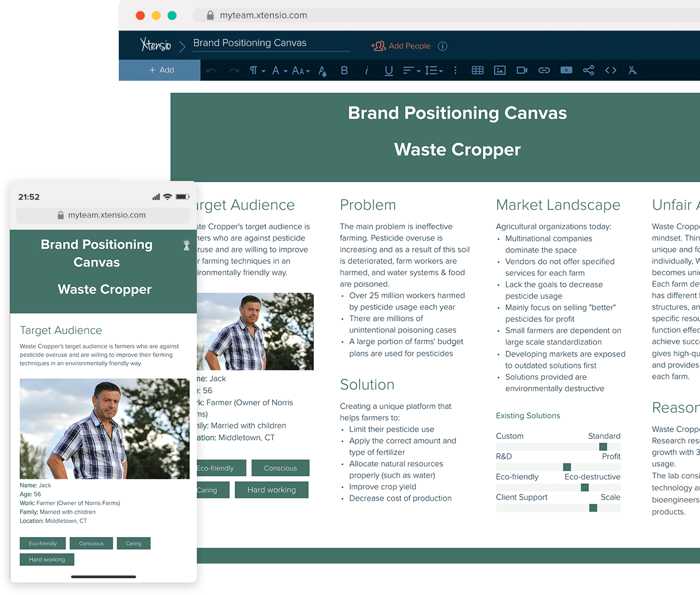Toggle bold formatting

pos(344,70)
